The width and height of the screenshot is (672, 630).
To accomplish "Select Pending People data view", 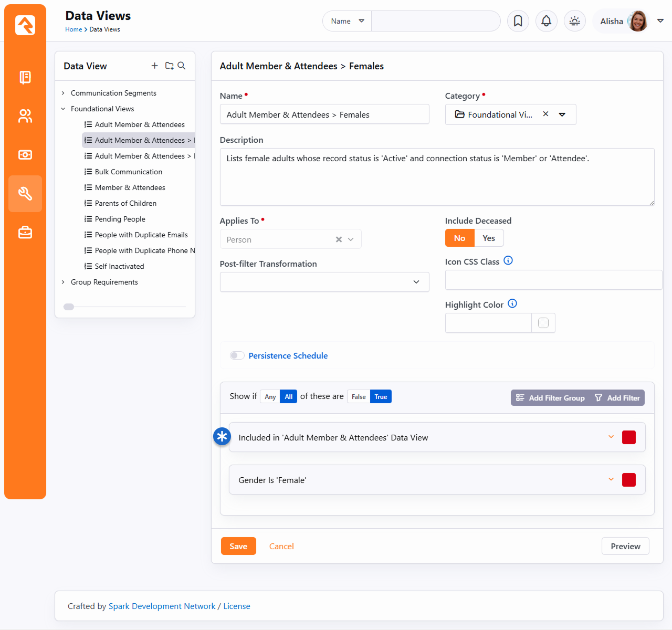I will (120, 219).
